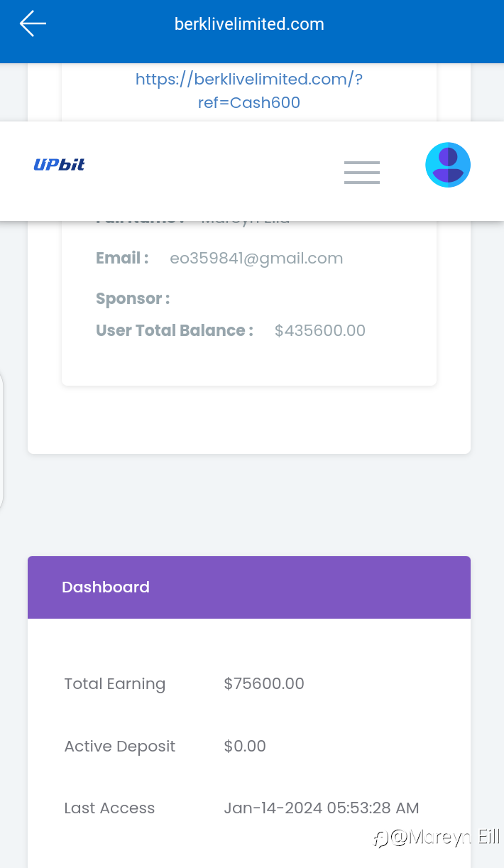Viewport: 504px width, 868px height.
Task: Click the User Total Balance amount $435600.00
Action: (x=320, y=330)
